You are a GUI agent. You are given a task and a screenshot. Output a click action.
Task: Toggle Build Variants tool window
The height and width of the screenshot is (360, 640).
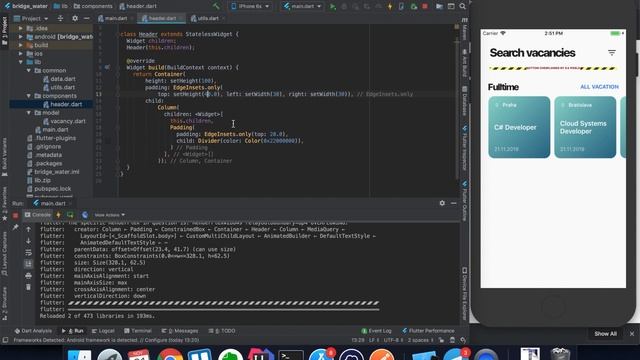tap(4, 157)
